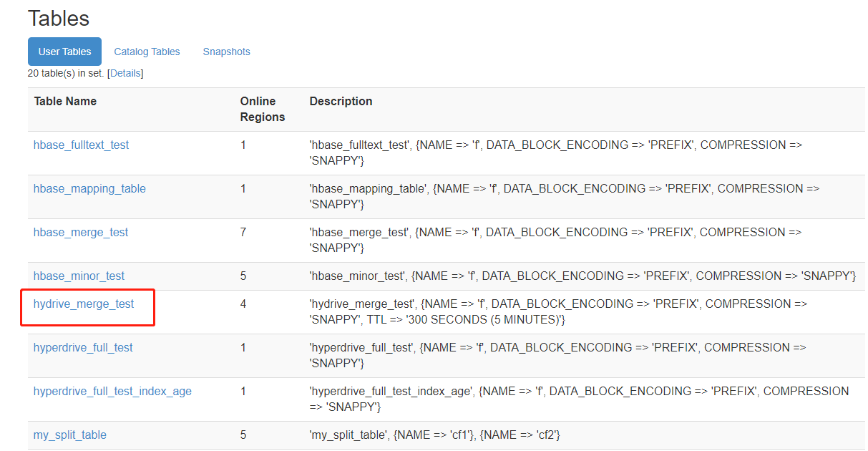
Task: Click the Description column header
Action: pyautogui.click(x=341, y=101)
